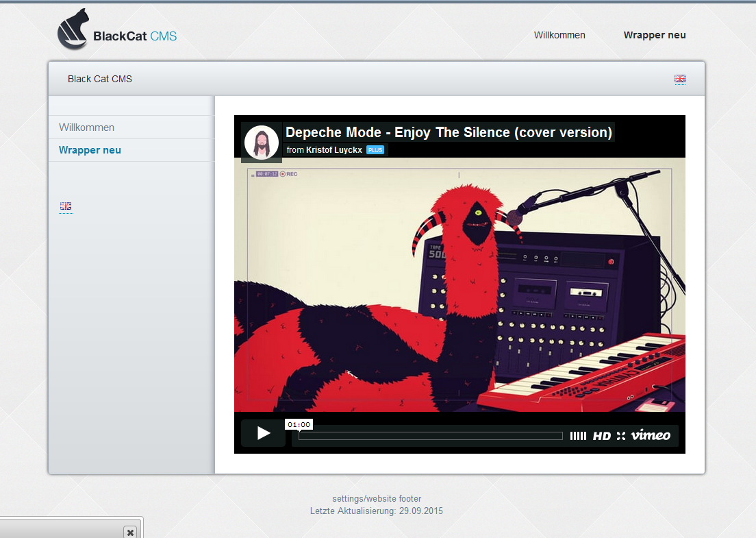Click the Letzte Aktualisierung date text

click(377, 511)
